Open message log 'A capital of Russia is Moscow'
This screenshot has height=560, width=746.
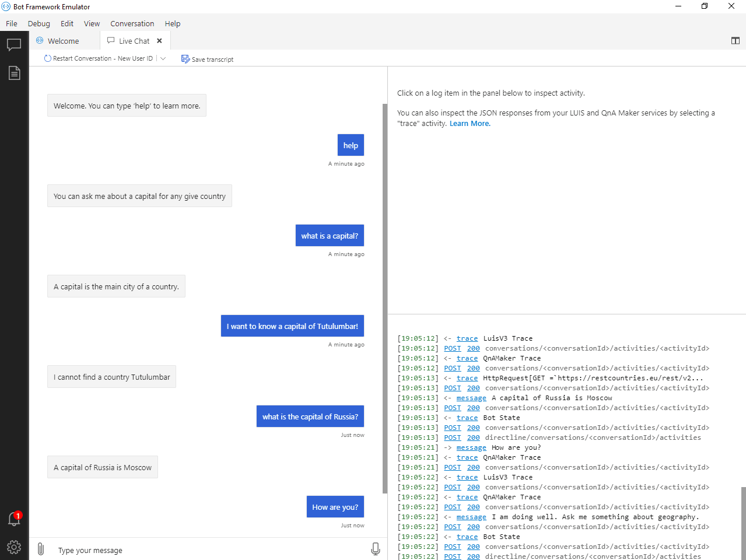tap(471, 398)
